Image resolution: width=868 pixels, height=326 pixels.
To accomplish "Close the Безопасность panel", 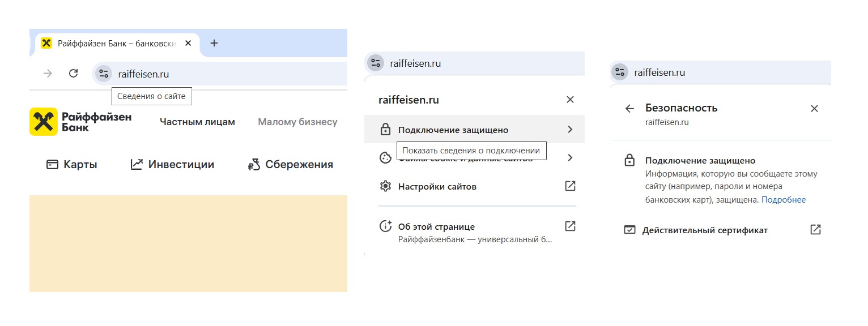I will [814, 109].
